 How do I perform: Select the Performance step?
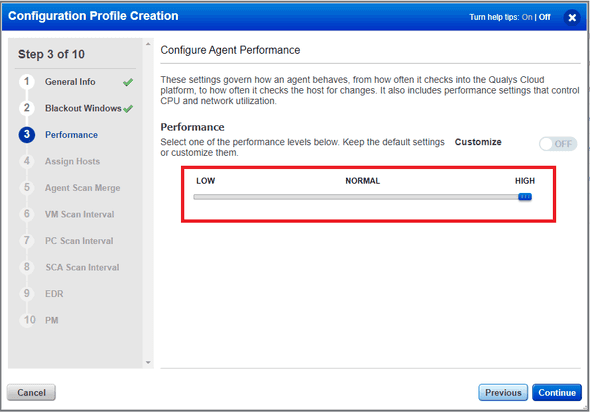(71, 135)
